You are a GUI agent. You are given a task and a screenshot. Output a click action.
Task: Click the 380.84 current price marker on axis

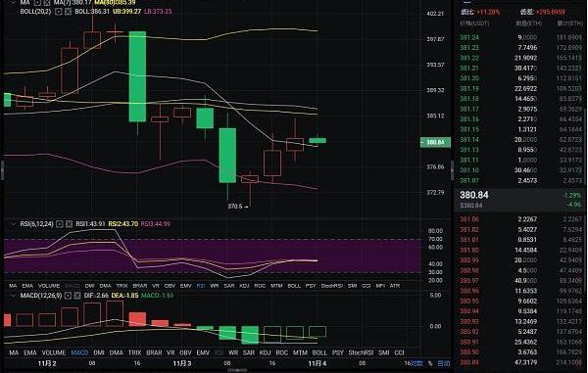435,142
